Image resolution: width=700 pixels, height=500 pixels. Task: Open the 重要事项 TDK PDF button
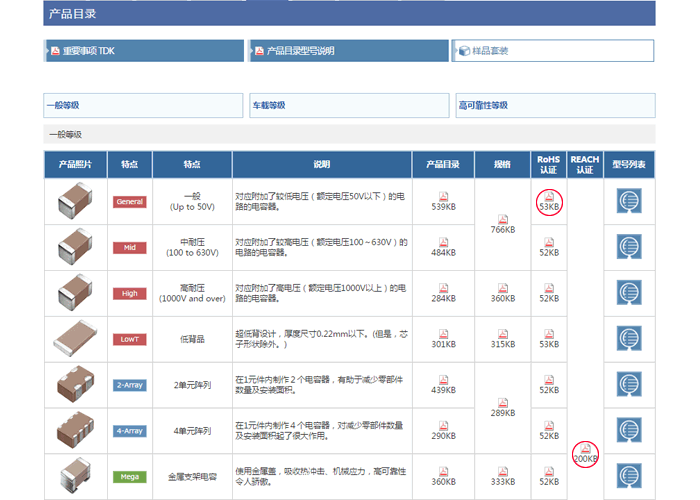coord(145,51)
